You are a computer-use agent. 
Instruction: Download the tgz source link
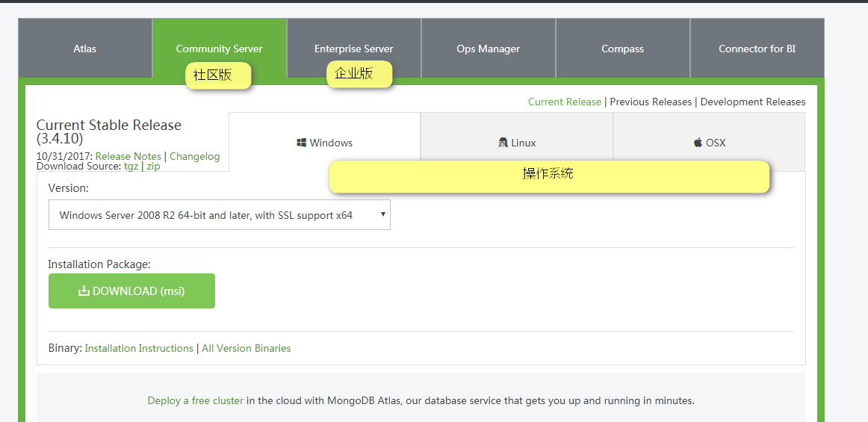[131, 166]
